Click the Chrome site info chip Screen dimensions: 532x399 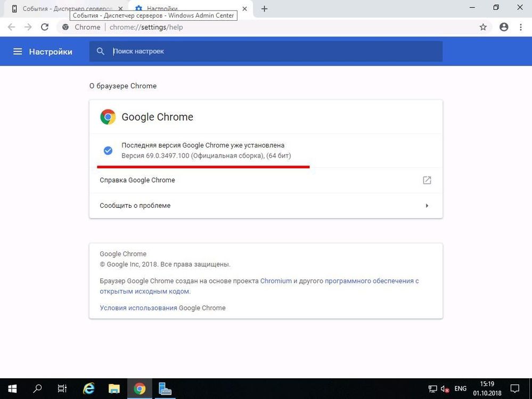[81, 27]
